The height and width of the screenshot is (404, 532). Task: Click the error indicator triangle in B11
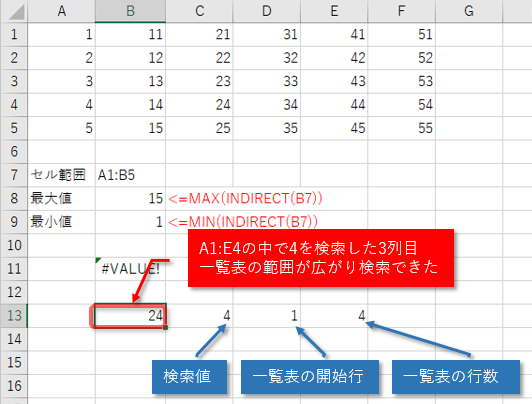tap(98, 260)
